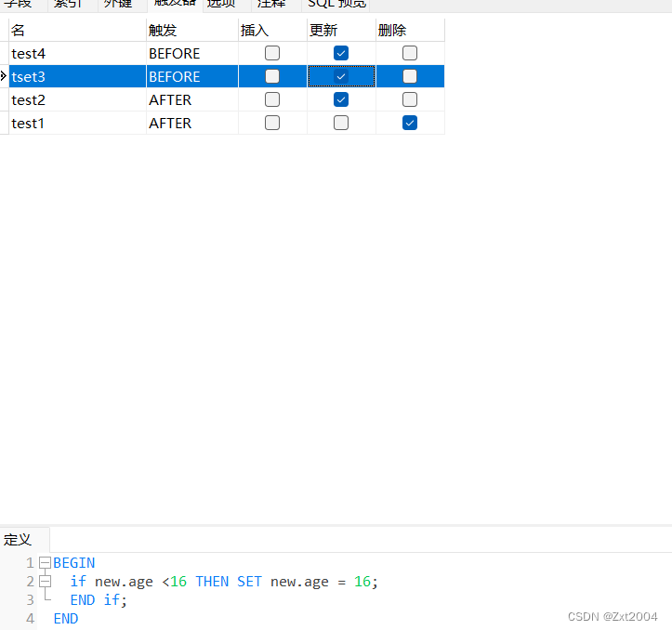Uncheck the update checkbox for test2
Screen dimensions: 672x630
341,99
